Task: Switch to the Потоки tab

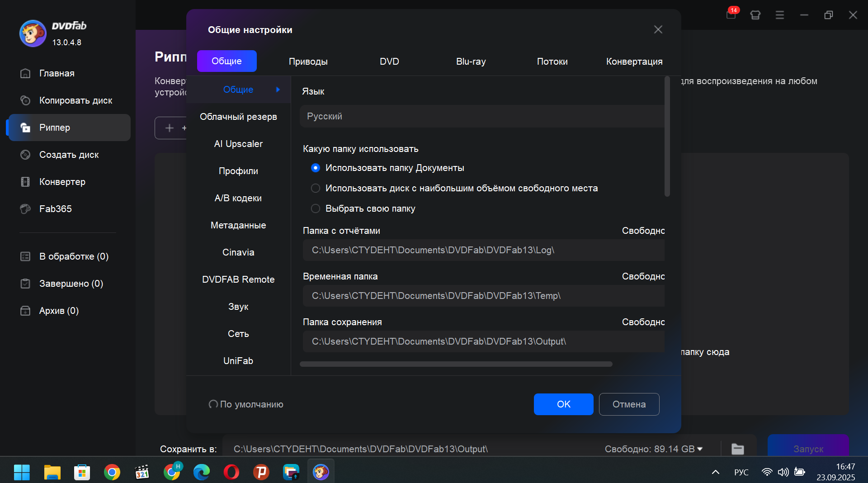Action: 552,62
